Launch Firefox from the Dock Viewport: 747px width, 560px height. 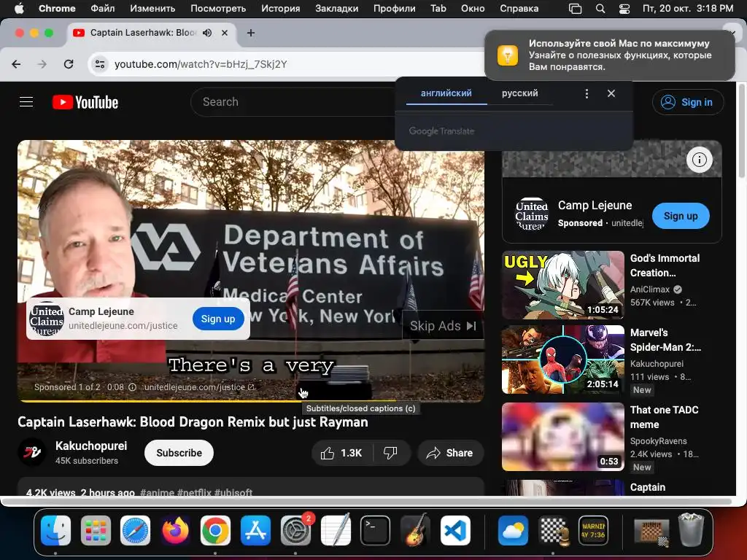175,530
